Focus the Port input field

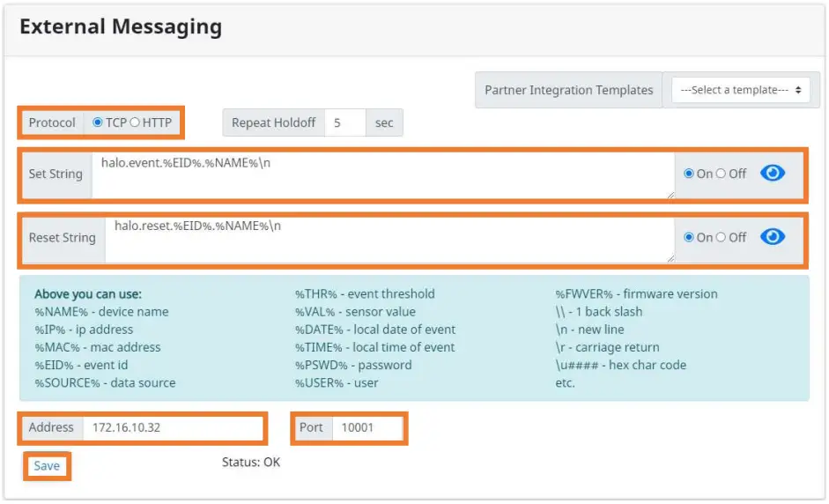[x=367, y=428]
